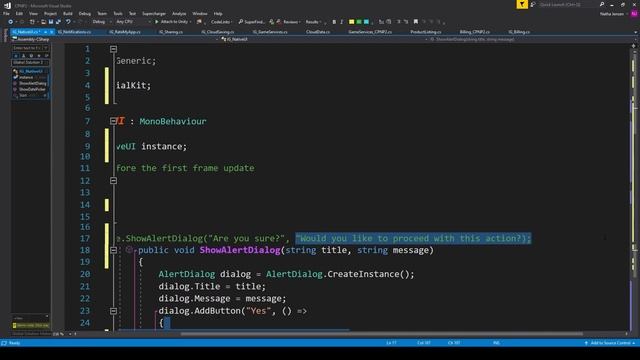The width and height of the screenshot is (640, 360).
Task: Open the Project menu
Action: click(50, 13)
